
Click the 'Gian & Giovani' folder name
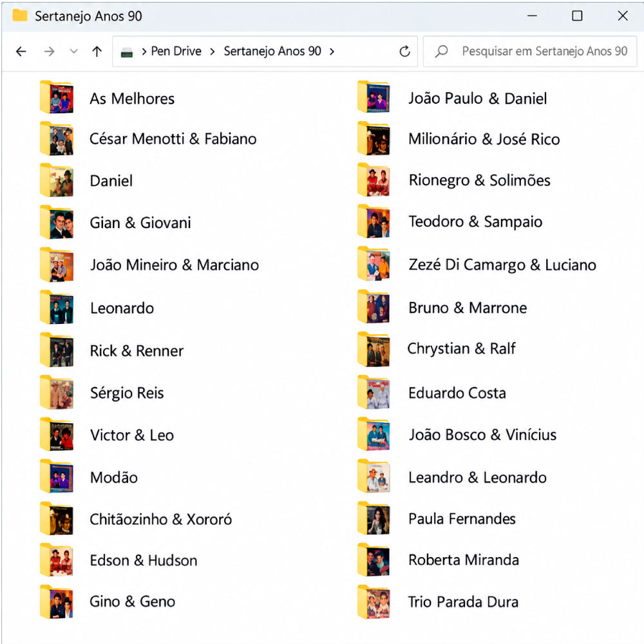pos(140,223)
